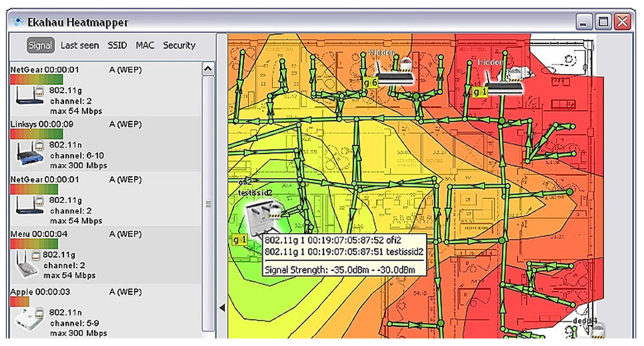This screenshot has height=346, width=644.
Task: Sort access points by Signal
Action: [x=40, y=46]
